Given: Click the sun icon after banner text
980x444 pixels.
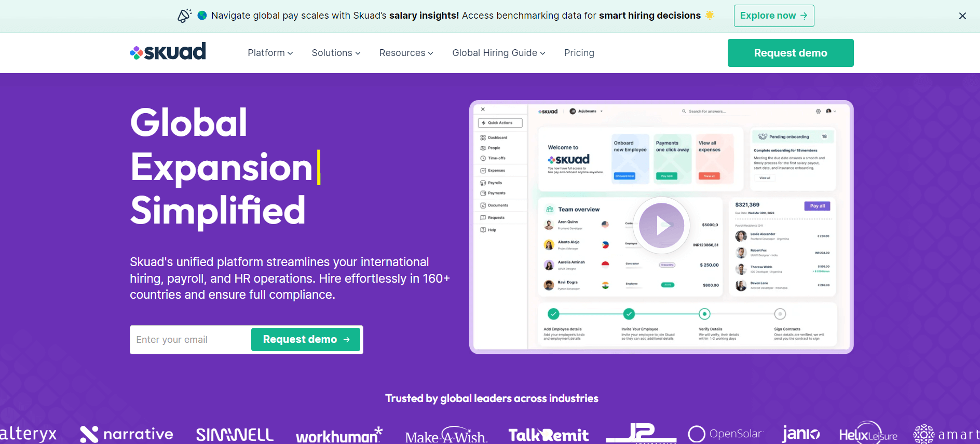Looking at the screenshot, I should click(710, 15).
